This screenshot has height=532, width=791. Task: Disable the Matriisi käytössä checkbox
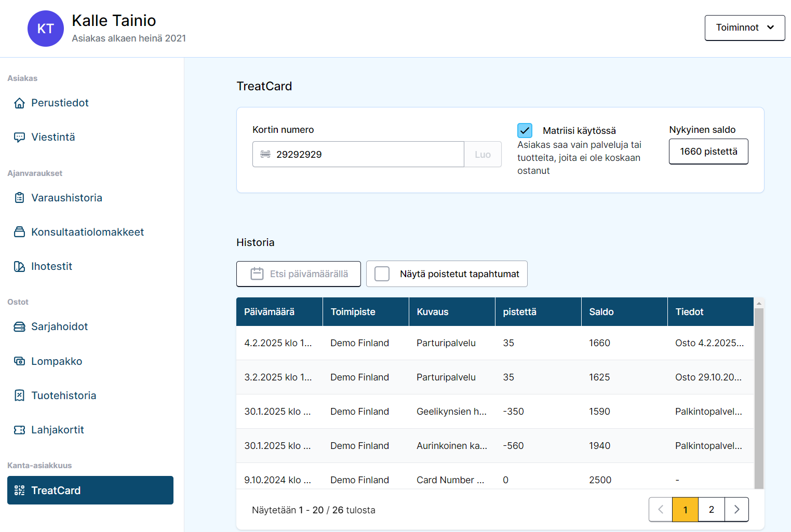click(x=525, y=130)
